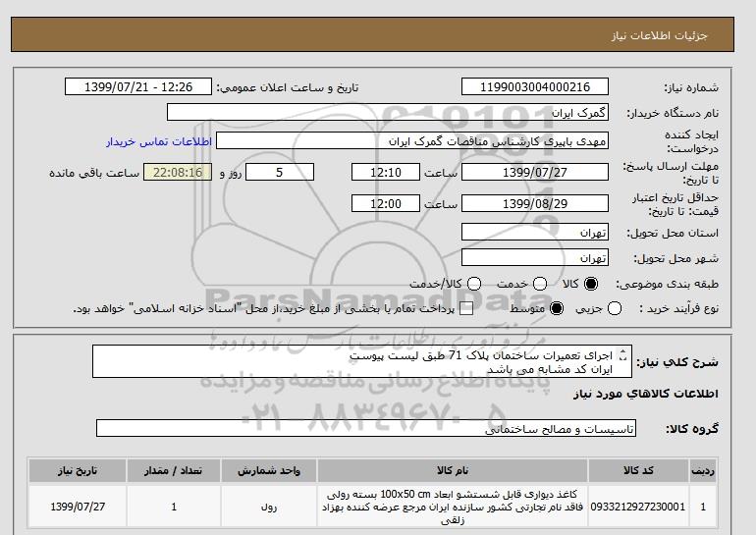Click the نام دستگاه خریدار field گمرک ایران
Image resolution: width=756 pixels, height=535 pixels.
pos(388,112)
